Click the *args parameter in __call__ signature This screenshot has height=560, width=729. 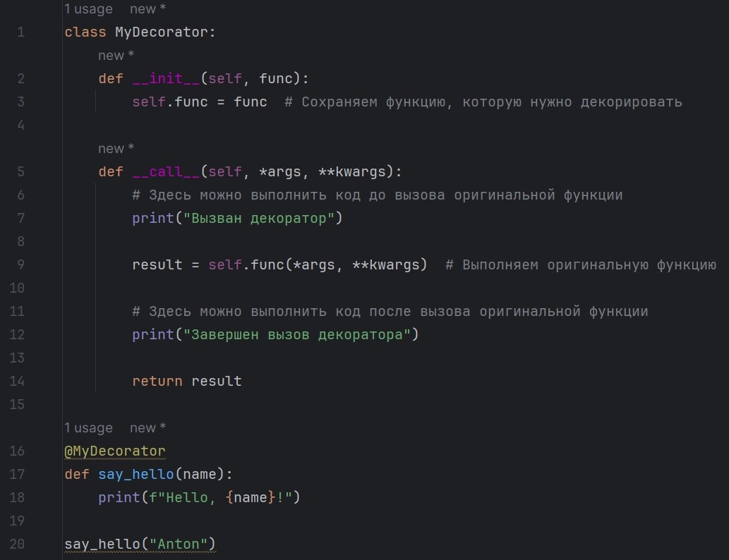tap(280, 171)
